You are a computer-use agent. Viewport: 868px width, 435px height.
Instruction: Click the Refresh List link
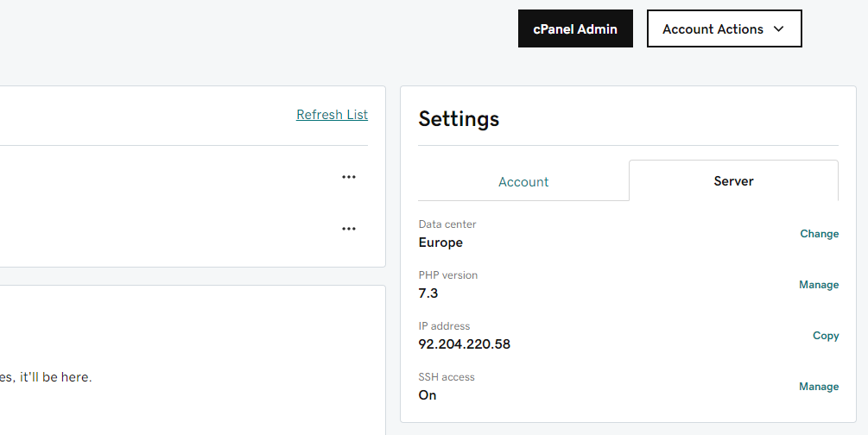(333, 115)
